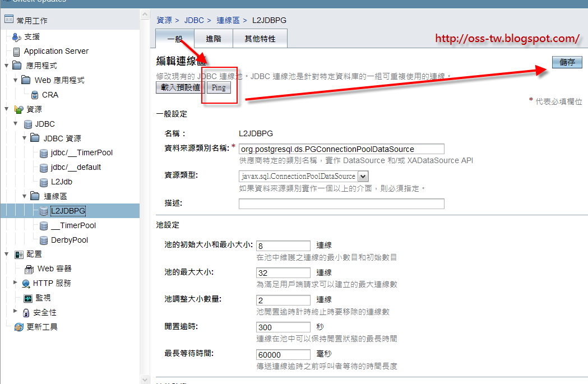588x384 pixels.
Task: Switch to the 進階 tab
Action: point(214,39)
